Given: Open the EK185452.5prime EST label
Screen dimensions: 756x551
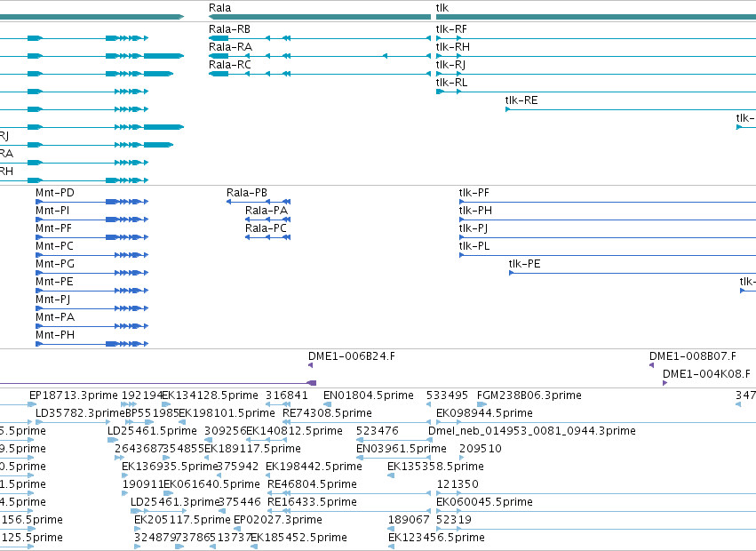Looking at the screenshot, I should (x=299, y=538).
